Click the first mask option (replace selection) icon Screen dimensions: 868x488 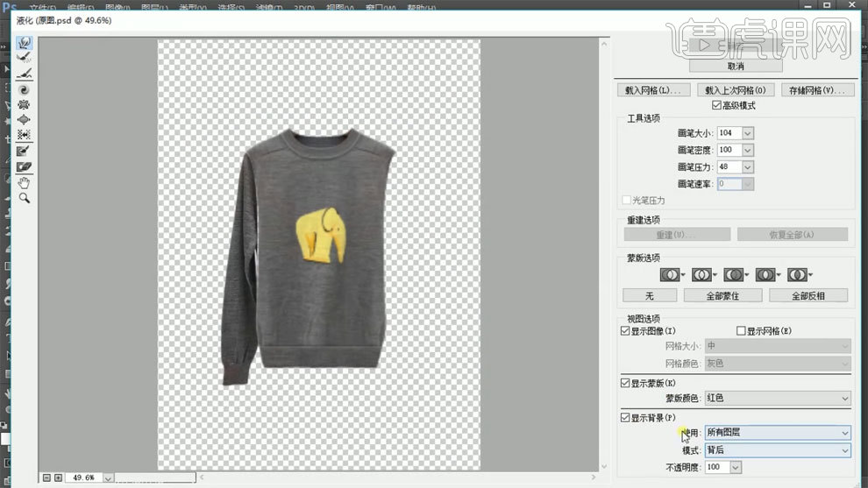coord(672,274)
